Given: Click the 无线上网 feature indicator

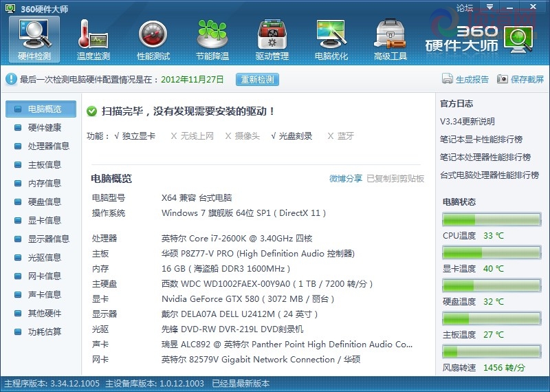Looking at the screenshot, I should point(192,136).
